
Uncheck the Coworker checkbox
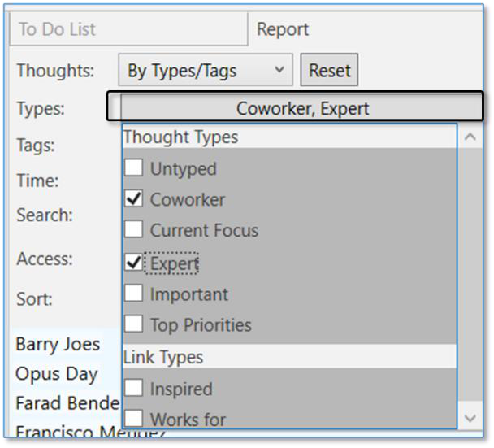(x=134, y=199)
